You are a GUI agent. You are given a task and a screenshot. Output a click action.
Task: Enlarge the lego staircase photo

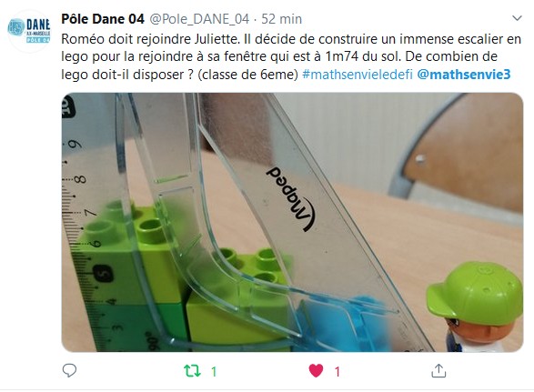coord(292,223)
